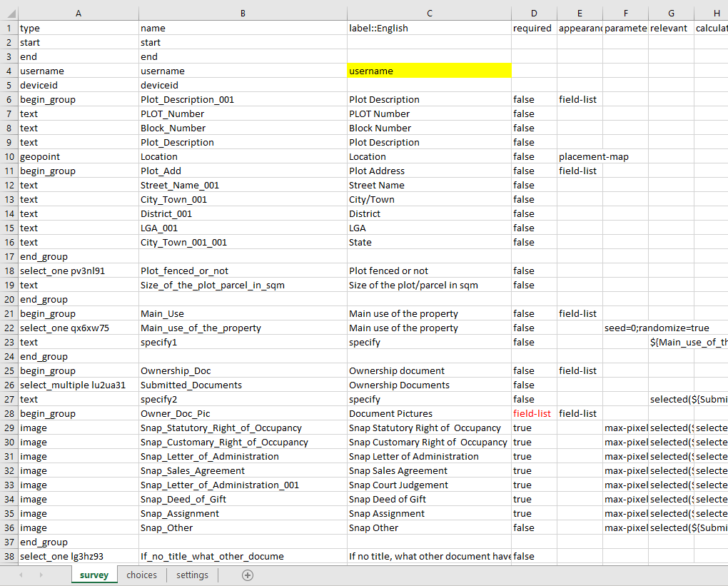The image size is (728, 586).
Task: Select column C header
Action: point(429,13)
